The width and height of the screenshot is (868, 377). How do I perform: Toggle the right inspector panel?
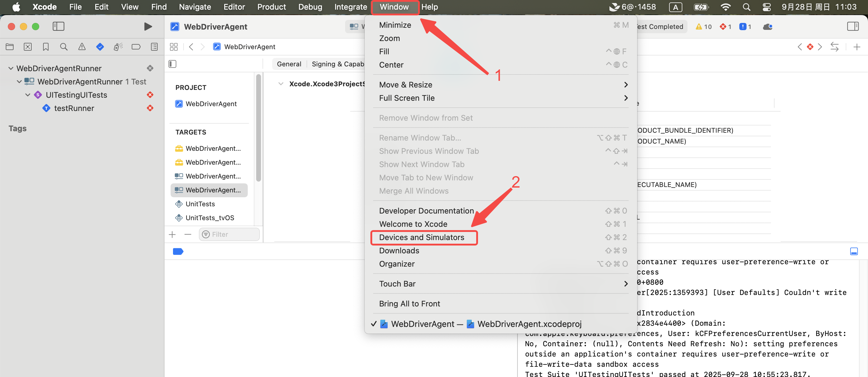tap(853, 26)
